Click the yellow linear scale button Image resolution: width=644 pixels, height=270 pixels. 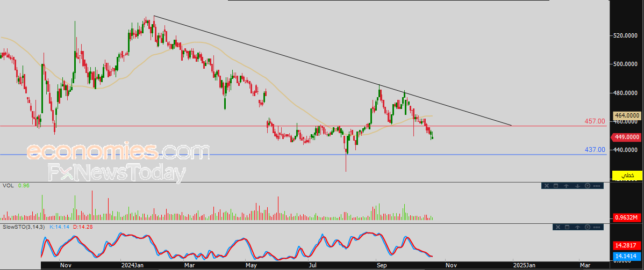[x=627, y=175]
